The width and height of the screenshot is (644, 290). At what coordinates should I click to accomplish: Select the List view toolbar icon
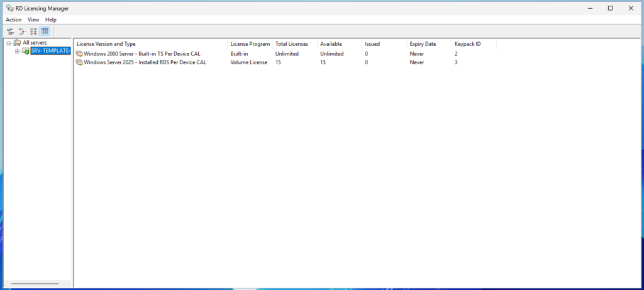(33, 31)
